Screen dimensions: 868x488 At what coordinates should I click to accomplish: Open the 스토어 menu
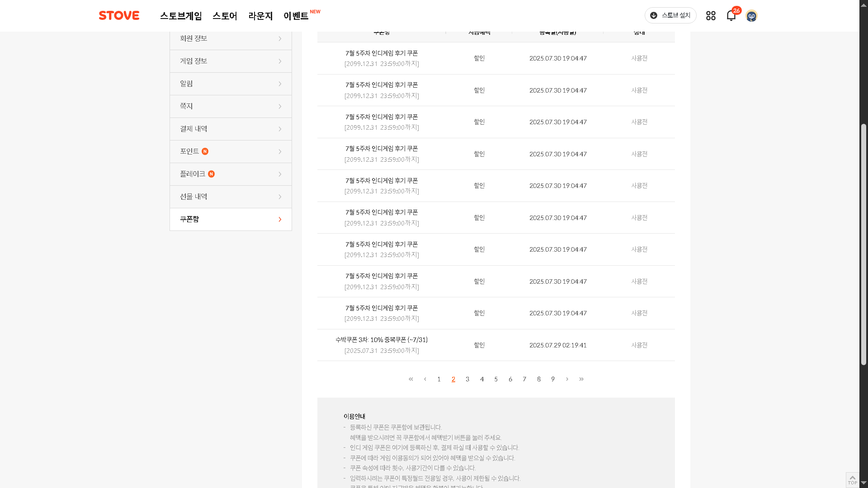coord(225,16)
